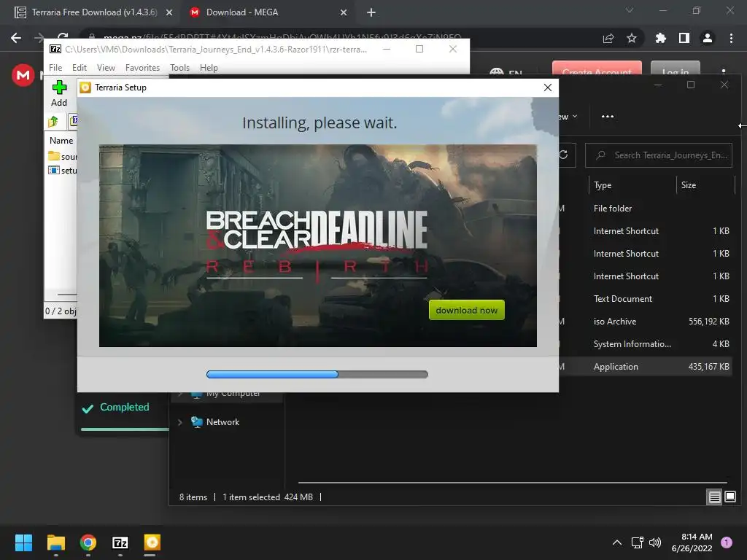The height and width of the screenshot is (560, 747).
Task: Select the iso Archive 556,192 KB row
Action: pyautogui.click(x=645, y=322)
